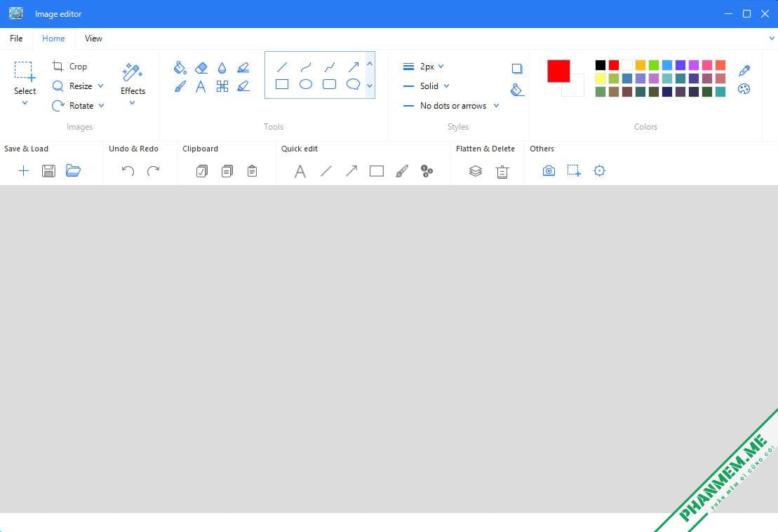Pick the black color swatch

(x=601, y=65)
